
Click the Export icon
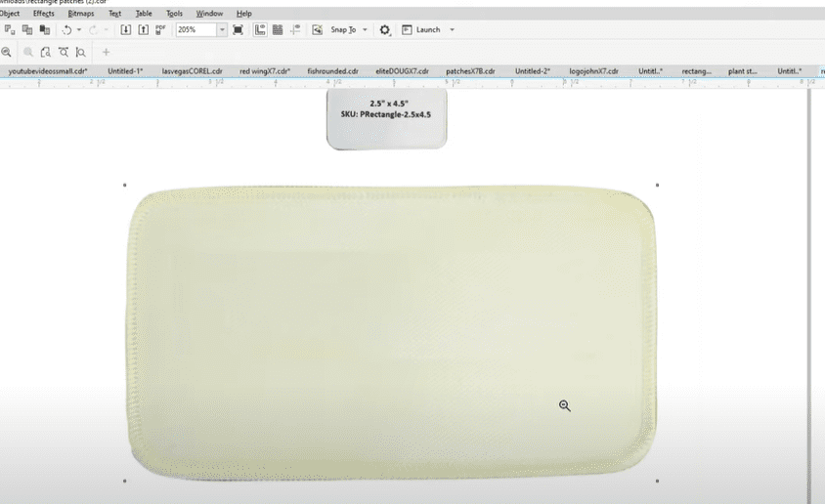(143, 30)
